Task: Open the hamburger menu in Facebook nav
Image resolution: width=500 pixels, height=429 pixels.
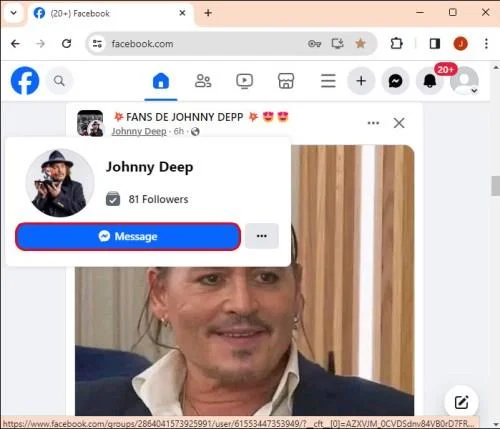Action: tap(328, 81)
